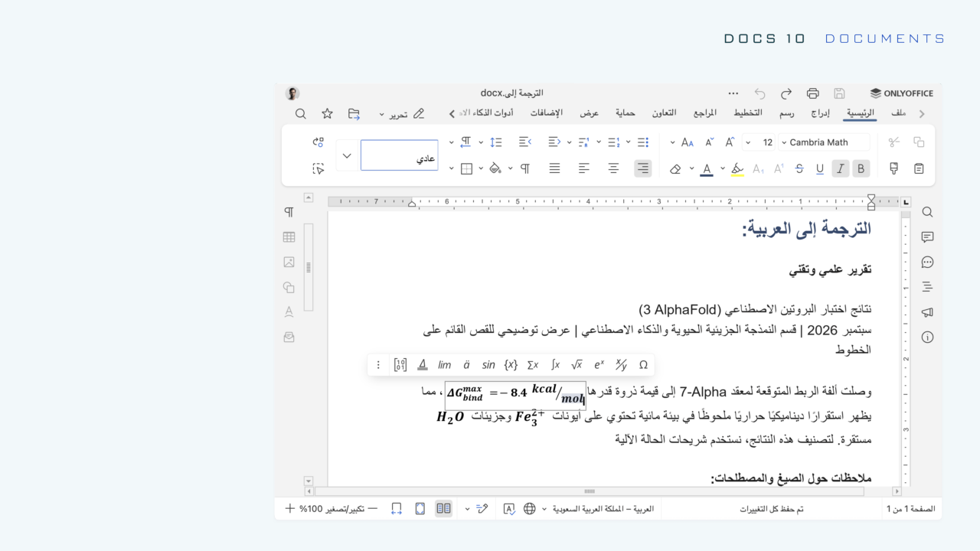Screen dimensions: 980x551
Task: Toggle strikethrough formatting
Action: [799, 168]
